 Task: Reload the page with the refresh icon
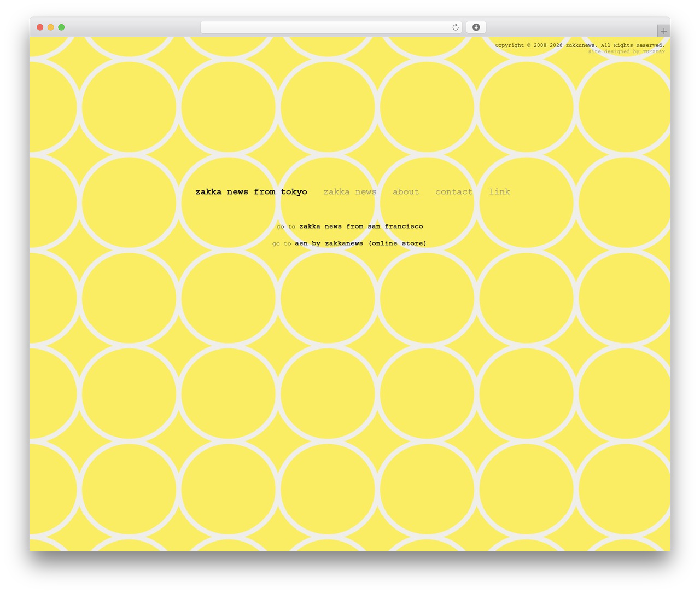click(455, 27)
